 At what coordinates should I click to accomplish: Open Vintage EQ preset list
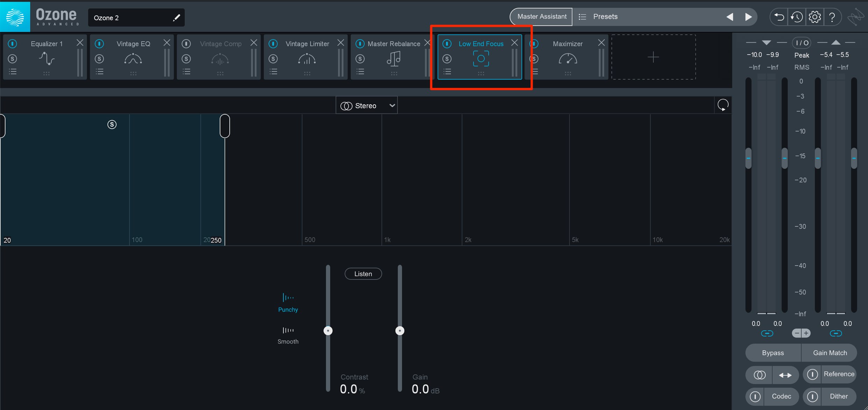99,72
